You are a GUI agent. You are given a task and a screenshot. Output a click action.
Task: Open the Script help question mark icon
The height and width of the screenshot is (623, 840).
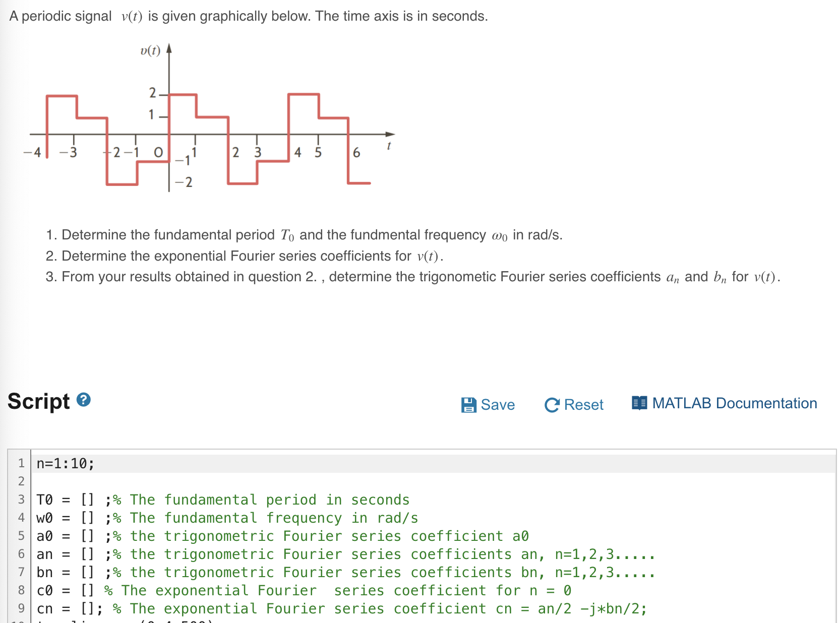pyautogui.click(x=82, y=399)
